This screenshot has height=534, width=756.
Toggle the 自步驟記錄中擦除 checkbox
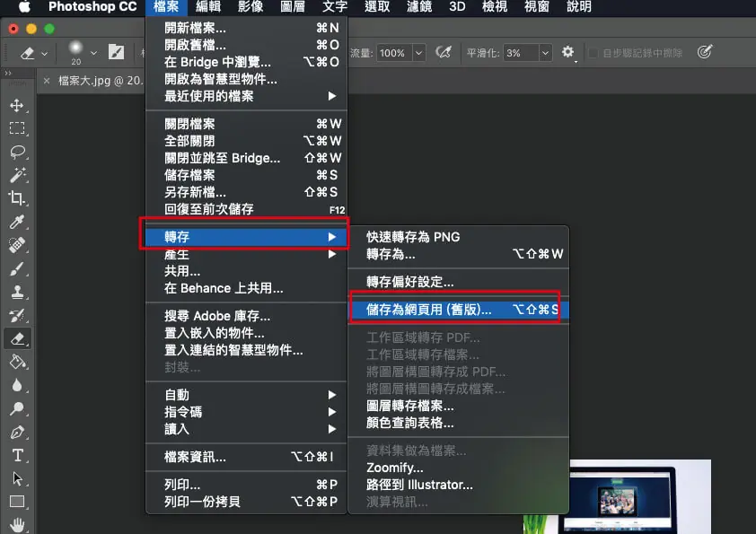593,53
